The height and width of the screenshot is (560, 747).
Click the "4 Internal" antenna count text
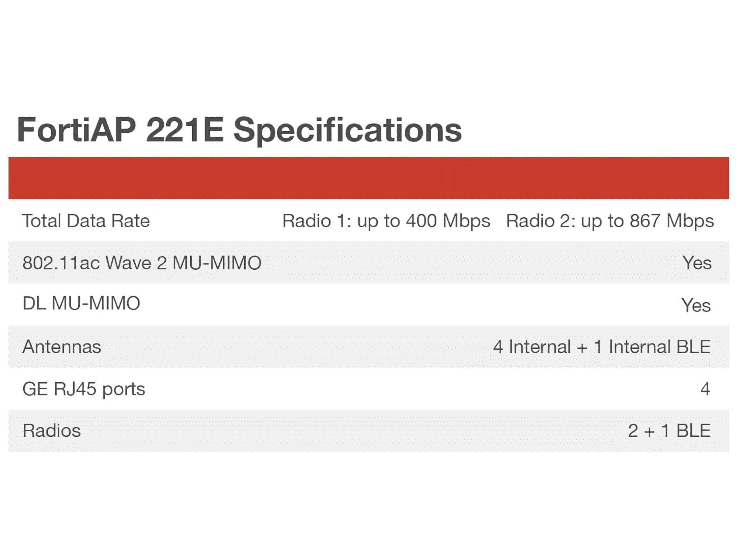[x=532, y=347]
